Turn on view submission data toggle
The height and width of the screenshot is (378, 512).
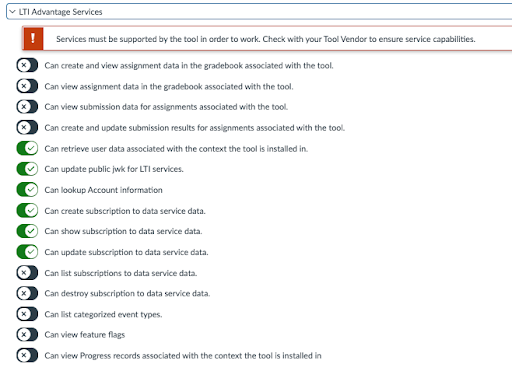pyautogui.click(x=27, y=107)
